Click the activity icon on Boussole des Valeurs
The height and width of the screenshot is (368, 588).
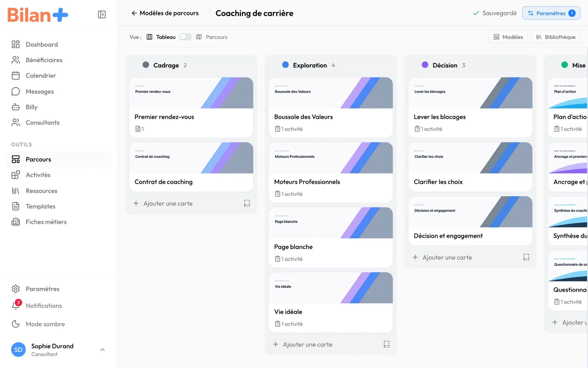(277, 129)
